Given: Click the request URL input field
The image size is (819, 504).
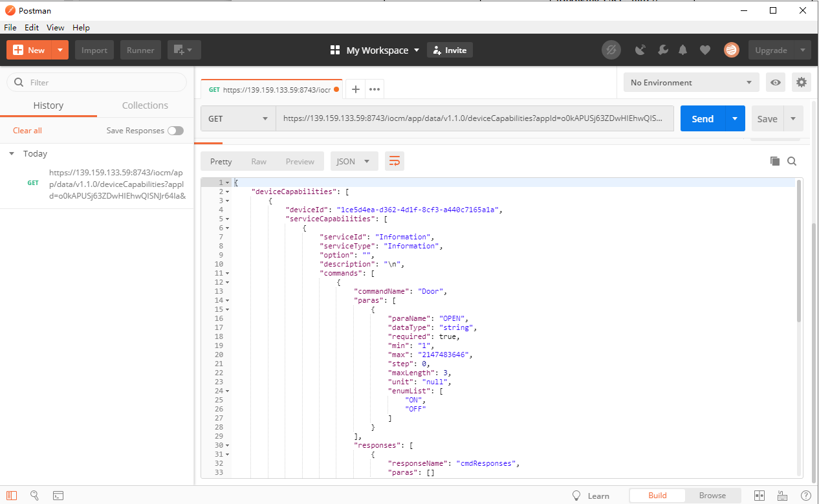Looking at the screenshot, I should click(x=474, y=119).
